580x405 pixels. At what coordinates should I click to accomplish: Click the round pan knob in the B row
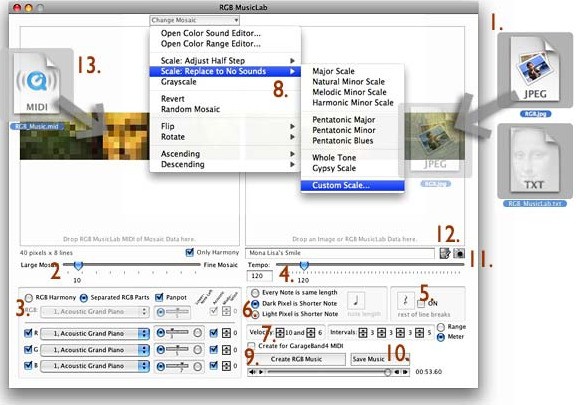point(198,366)
